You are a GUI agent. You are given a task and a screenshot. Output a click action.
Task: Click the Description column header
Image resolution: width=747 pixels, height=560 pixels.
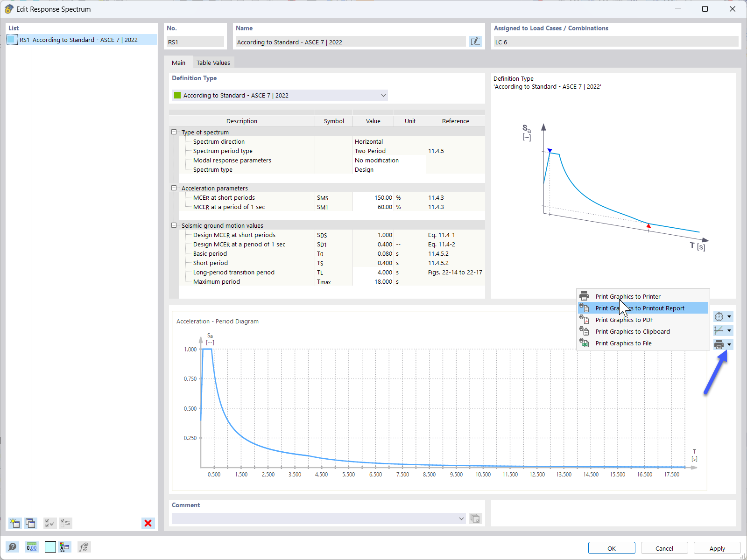click(242, 121)
